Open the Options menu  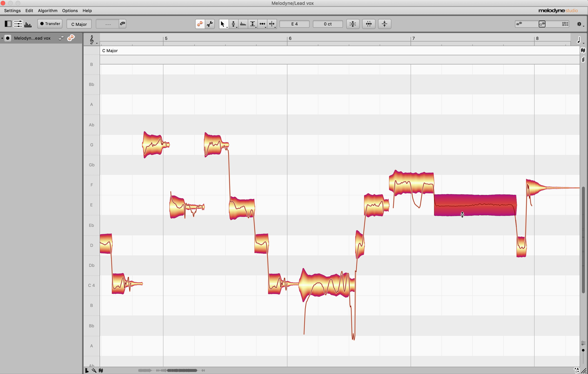click(x=70, y=10)
